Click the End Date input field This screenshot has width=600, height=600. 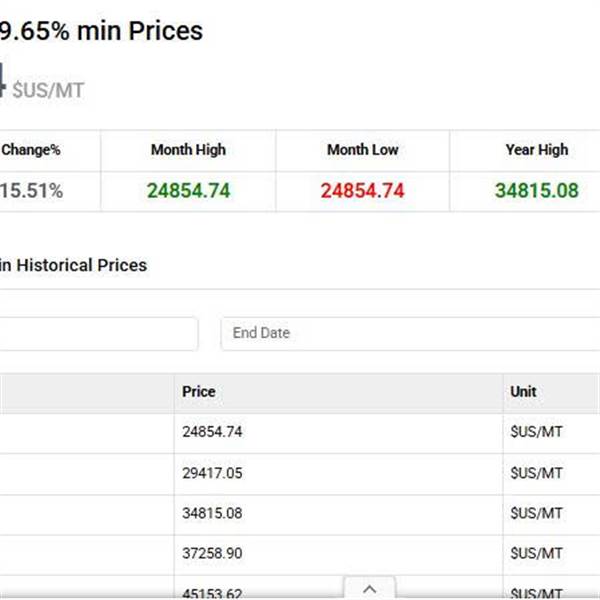pos(410,333)
